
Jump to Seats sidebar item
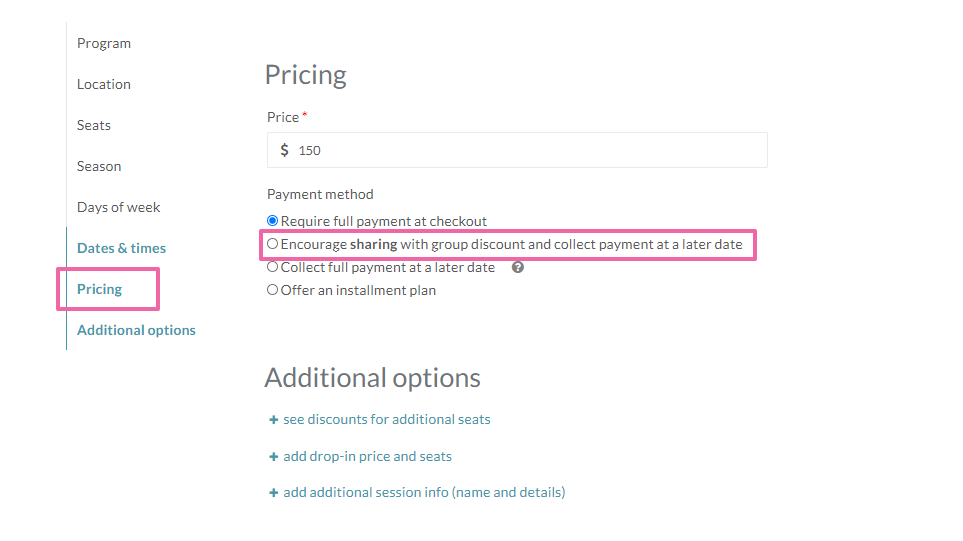(94, 125)
